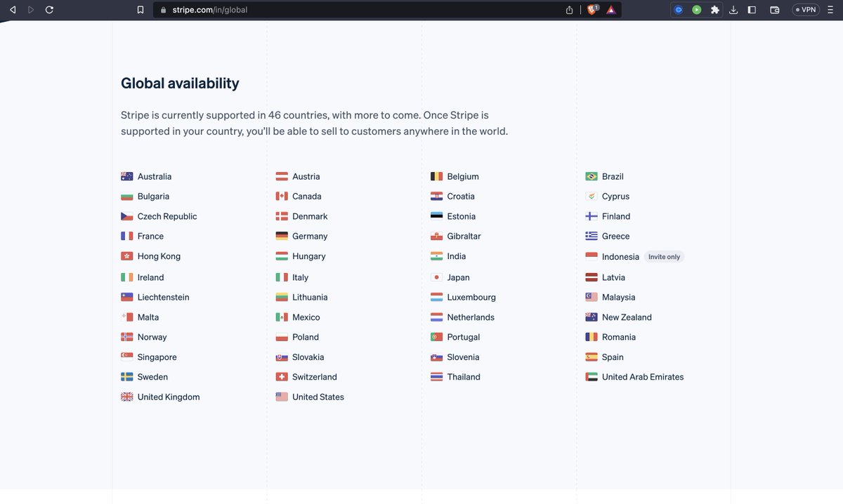Click the Mexico country name
This screenshot has width=843, height=504.
[306, 317]
